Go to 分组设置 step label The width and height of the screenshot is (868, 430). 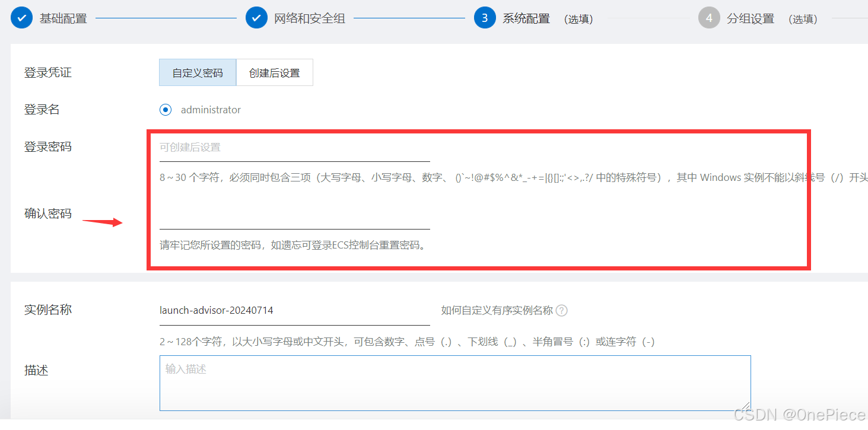(x=751, y=18)
